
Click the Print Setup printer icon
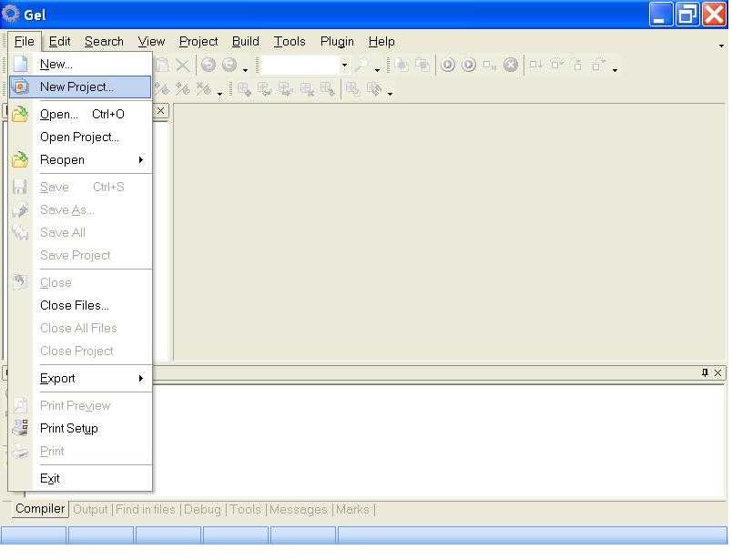[20, 429]
